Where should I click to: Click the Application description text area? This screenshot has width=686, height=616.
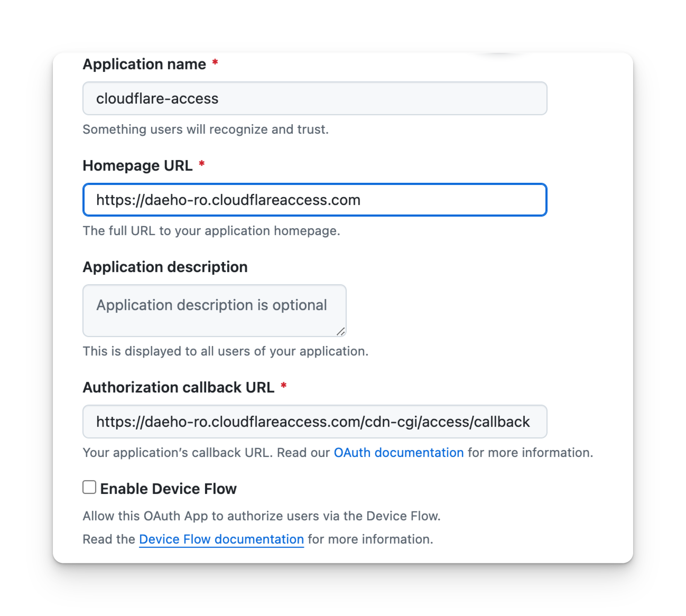click(x=214, y=310)
